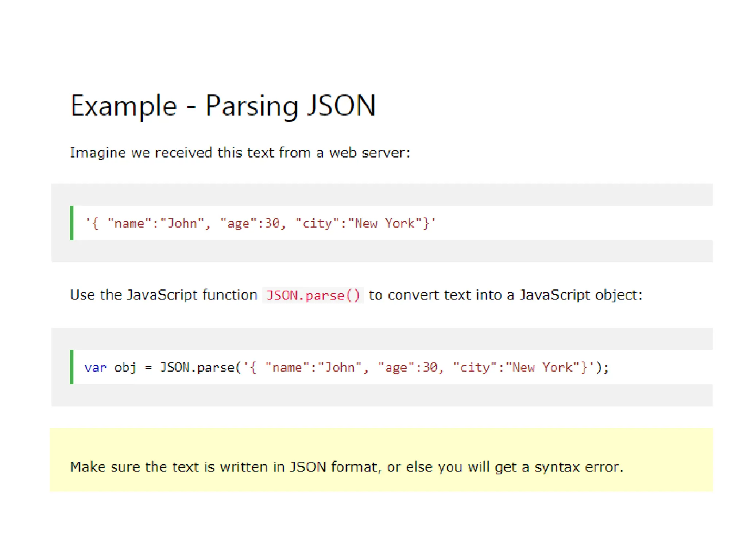
Task: Click the green bar beside var obj line
Action: click(71, 367)
